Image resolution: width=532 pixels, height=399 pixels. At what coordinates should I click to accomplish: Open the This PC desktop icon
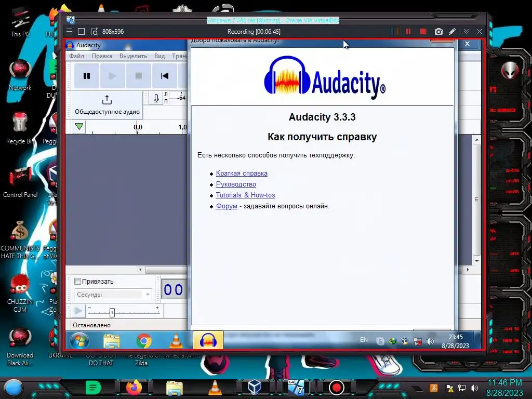20,22
